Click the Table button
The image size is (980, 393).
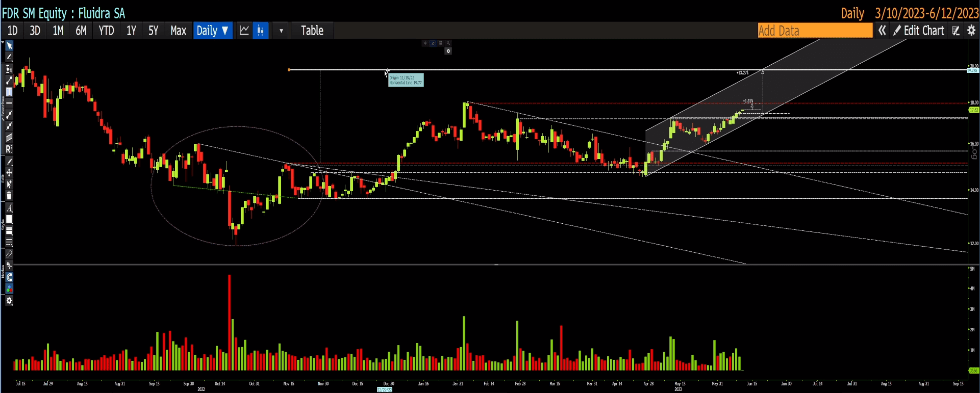pyautogui.click(x=312, y=31)
